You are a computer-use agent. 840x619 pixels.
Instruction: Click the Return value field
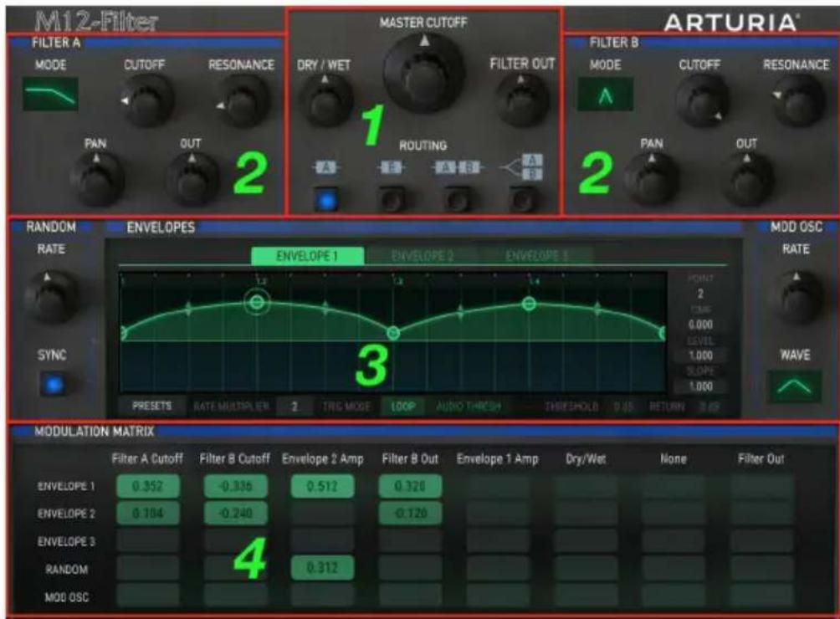(709, 407)
